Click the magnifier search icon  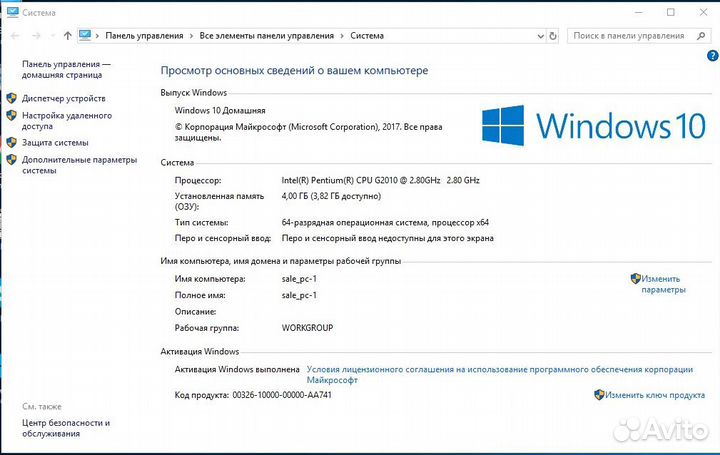(701, 36)
